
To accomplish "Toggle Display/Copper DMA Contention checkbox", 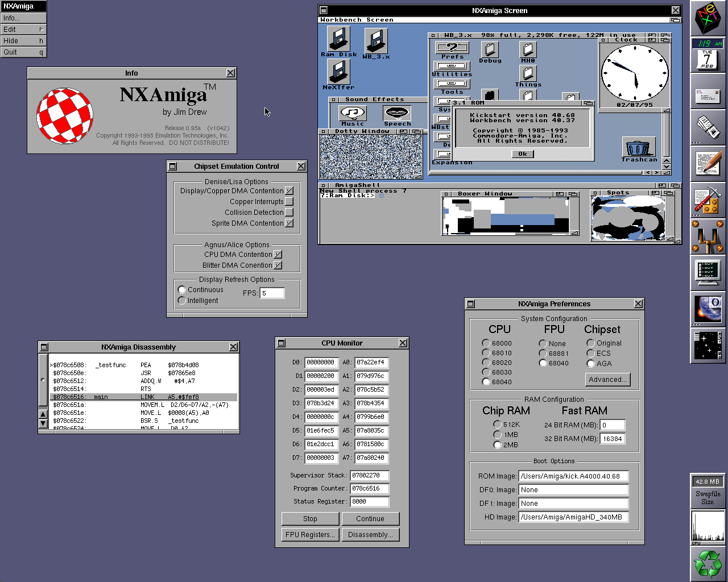I will tap(289, 191).
